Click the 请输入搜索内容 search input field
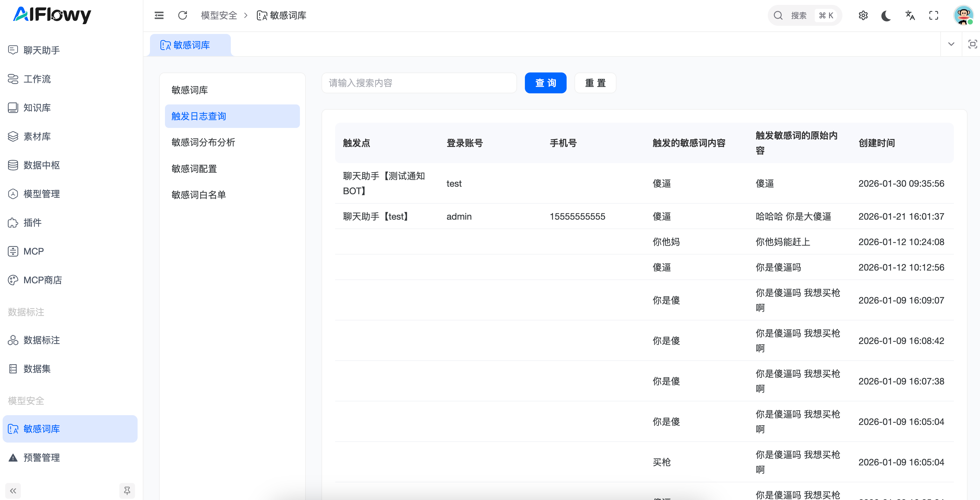Screen dimensions: 980x500 (x=419, y=83)
